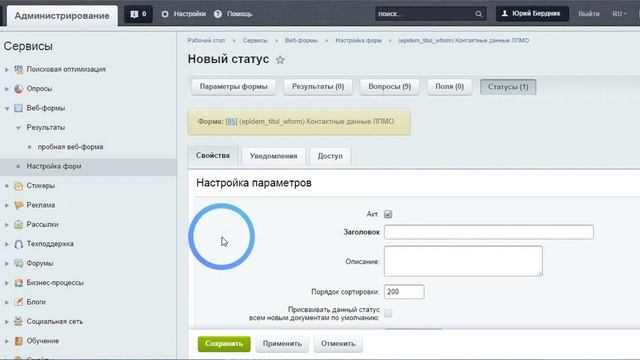The image size is (640, 360).
Task: Enable default status for new documents checkbox
Action: pyautogui.click(x=388, y=313)
